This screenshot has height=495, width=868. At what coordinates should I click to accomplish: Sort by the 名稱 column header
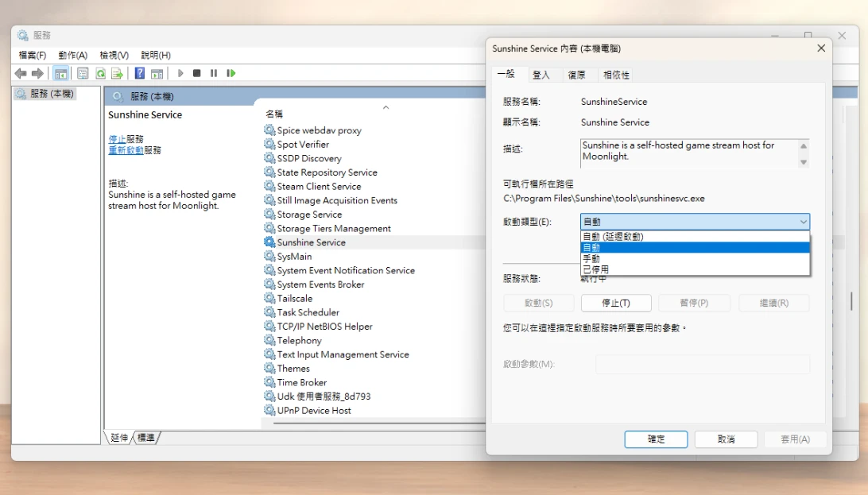tap(274, 114)
